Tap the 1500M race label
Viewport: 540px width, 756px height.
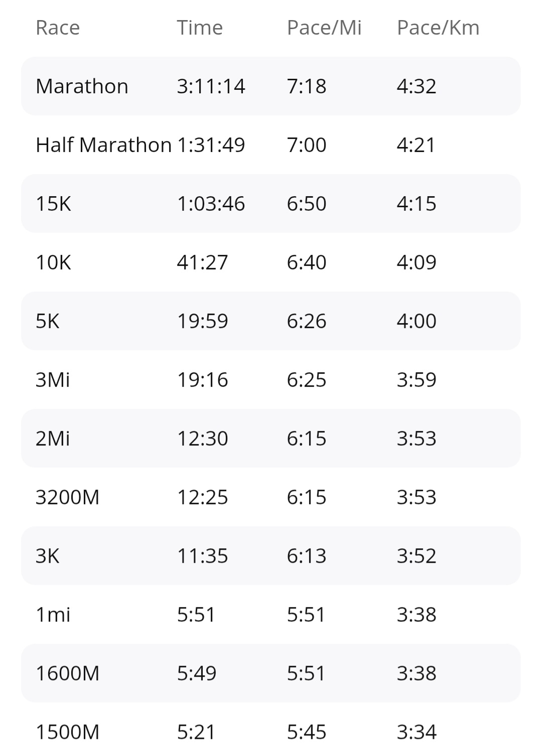[x=67, y=732]
